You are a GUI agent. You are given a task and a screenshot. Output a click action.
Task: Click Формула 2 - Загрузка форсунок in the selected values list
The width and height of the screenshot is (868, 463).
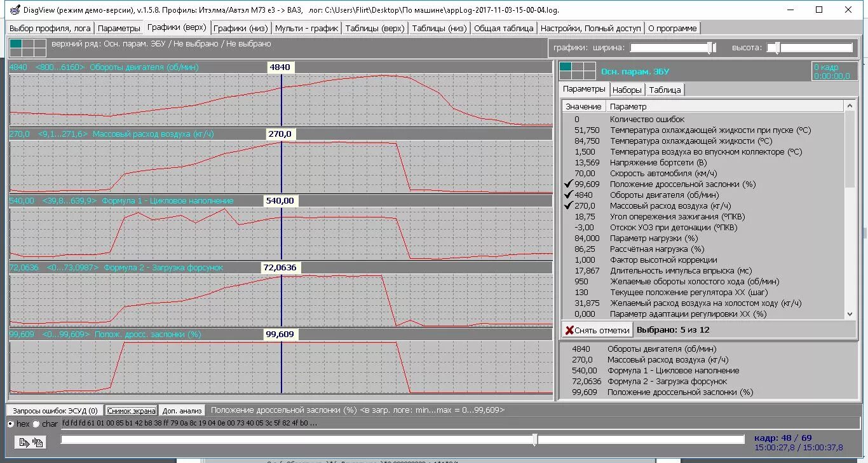[x=667, y=381]
